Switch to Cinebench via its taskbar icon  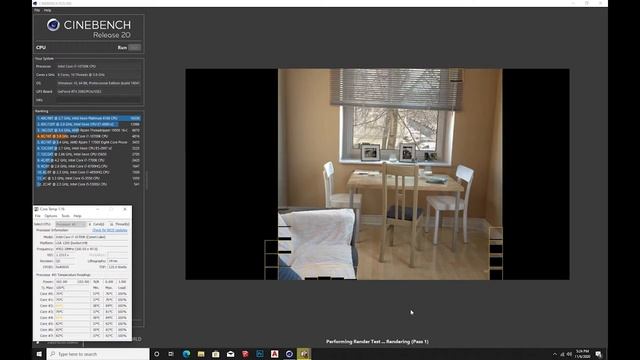coord(289,354)
